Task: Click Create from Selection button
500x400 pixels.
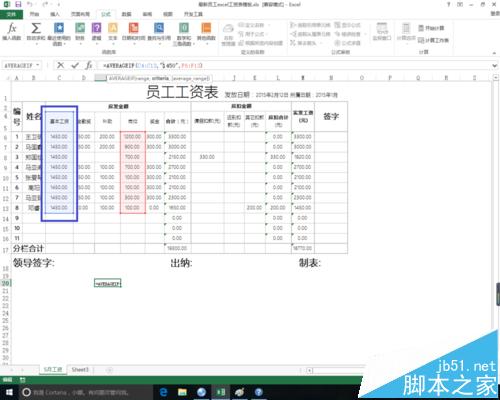Action: click(261, 43)
